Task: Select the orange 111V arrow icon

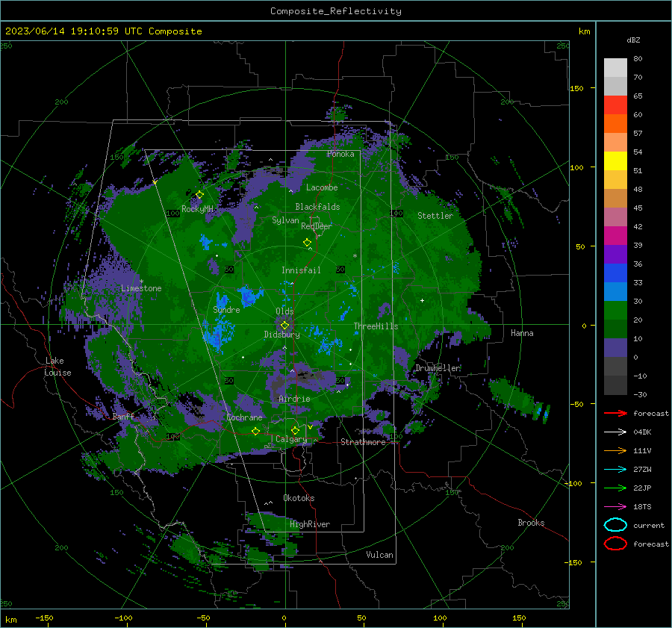Action: click(x=615, y=450)
